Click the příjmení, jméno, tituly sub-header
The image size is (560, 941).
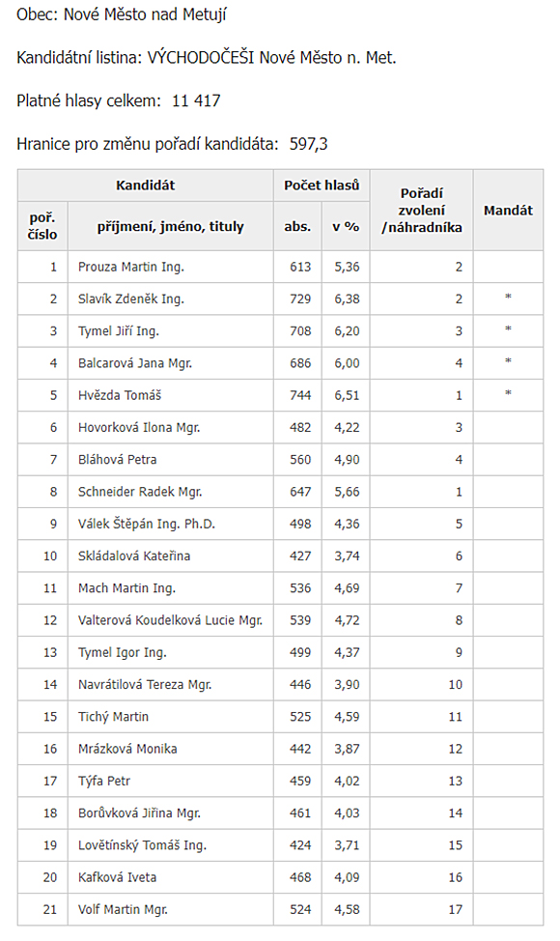[170, 226]
